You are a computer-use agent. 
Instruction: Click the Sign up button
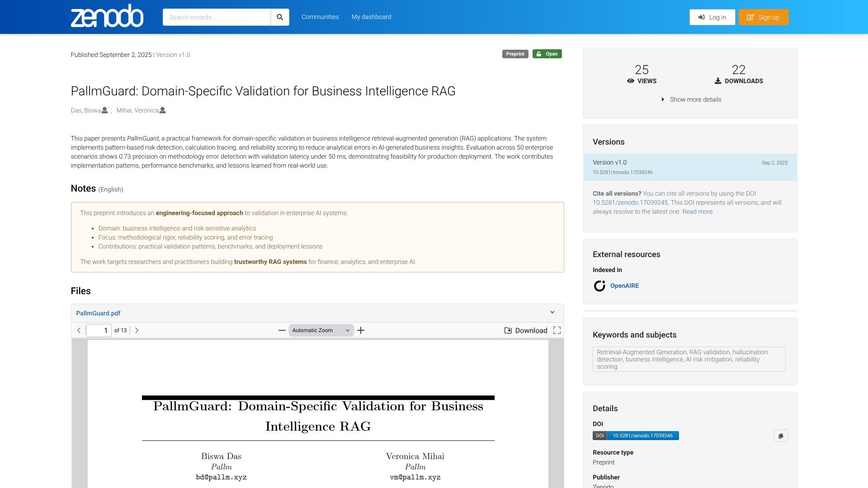[764, 17]
